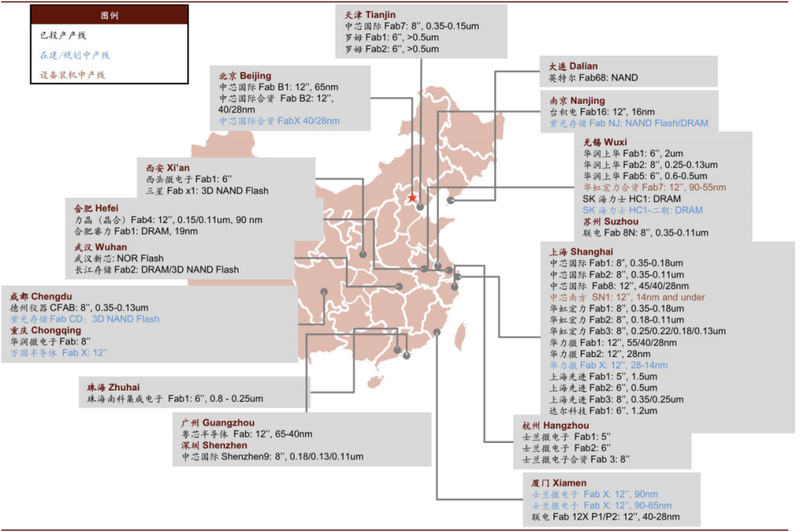Viewport: 800px width, 532px height.
Task: Click '中芯国际 Fab8: 12", 45/40/28nm' line
Action: pyautogui.click(x=619, y=286)
